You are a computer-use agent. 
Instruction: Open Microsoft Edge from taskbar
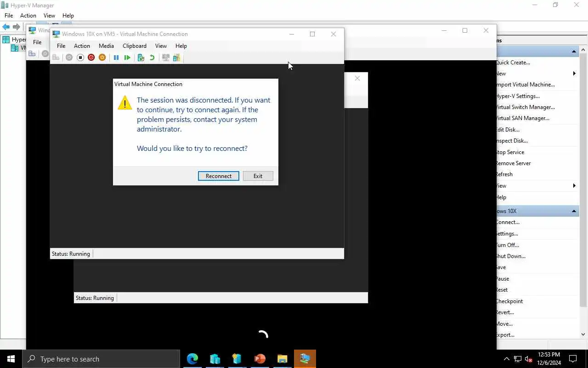(x=192, y=359)
